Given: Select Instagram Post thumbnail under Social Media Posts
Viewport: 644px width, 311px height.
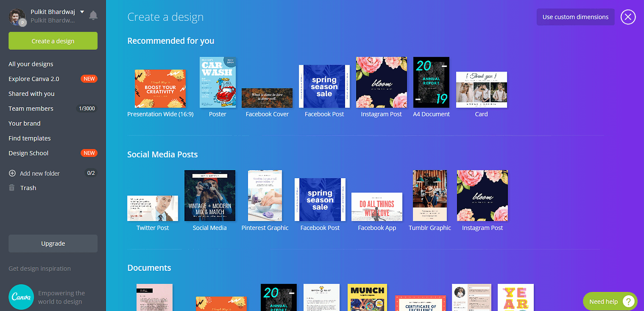Looking at the screenshot, I should point(482,196).
